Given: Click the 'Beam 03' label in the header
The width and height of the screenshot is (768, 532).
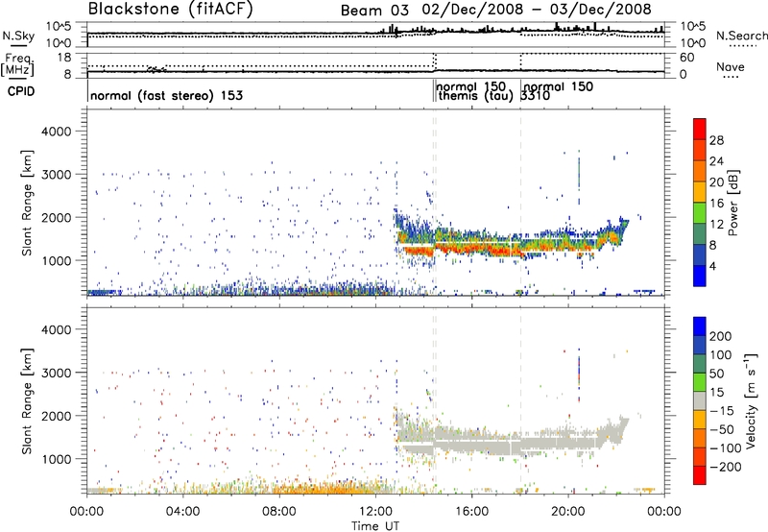Looking at the screenshot, I should pos(374,11).
